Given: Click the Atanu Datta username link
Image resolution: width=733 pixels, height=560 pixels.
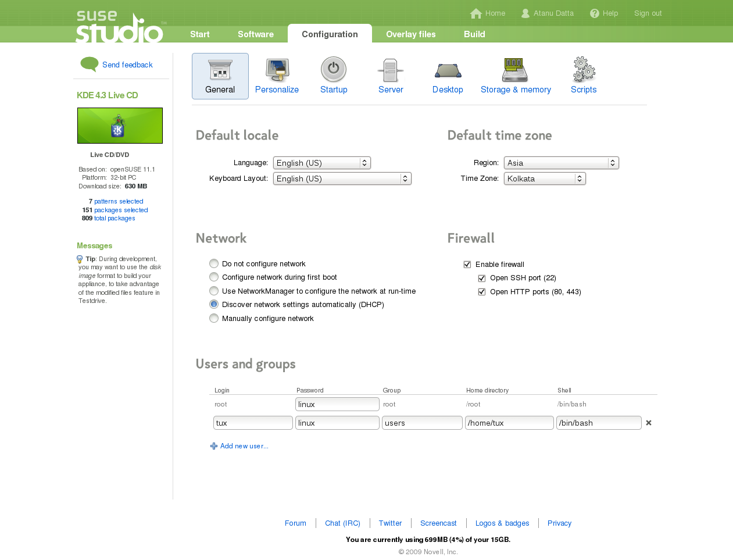Looking at the screenshot, I should point(553,13).
